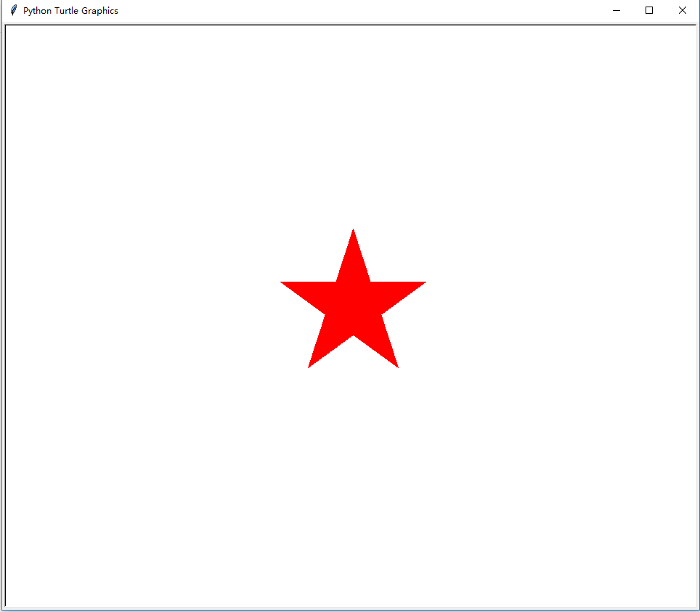Click the red color of the star shape
Screen dimensions: 700x612
[353, 305]
